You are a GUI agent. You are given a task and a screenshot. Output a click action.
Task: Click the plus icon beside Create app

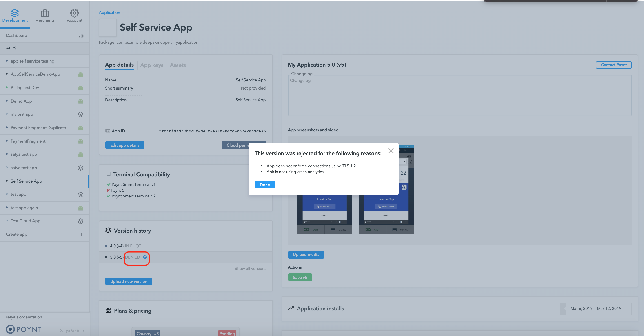[x=81, y=235]
